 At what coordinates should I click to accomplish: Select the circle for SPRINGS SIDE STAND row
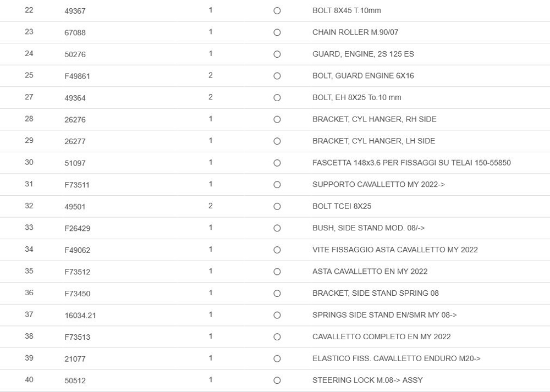point(277,315)
